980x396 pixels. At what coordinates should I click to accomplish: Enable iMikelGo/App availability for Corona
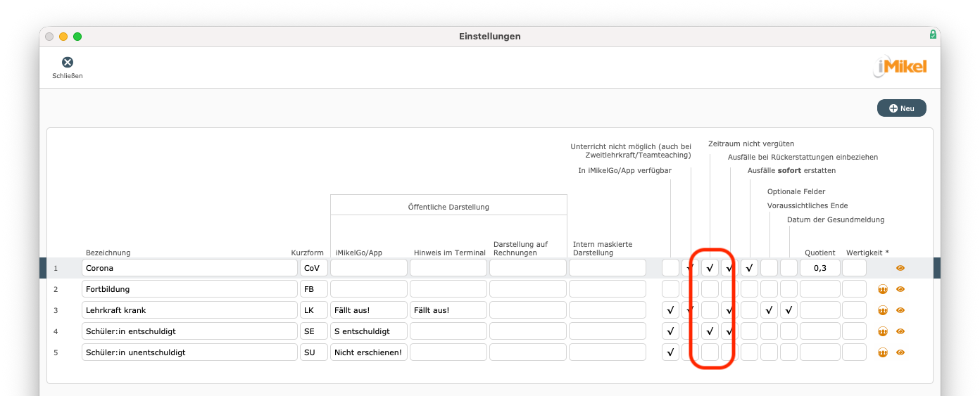pyautogui.click(x=670, y=268)
